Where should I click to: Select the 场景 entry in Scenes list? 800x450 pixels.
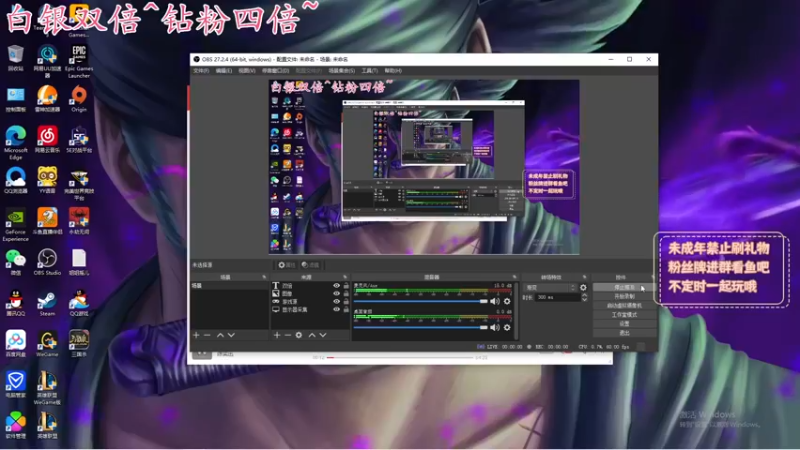(x=230, y=286)
